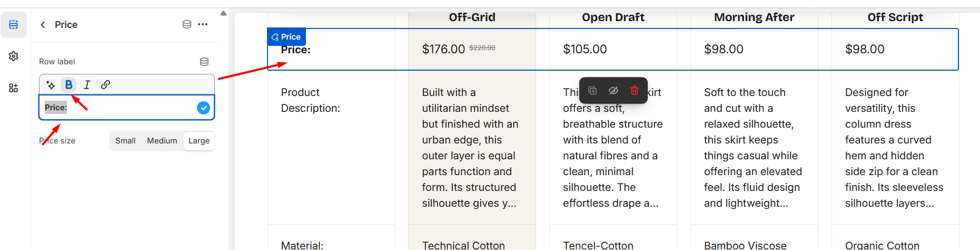Open the Sections panel in sidebar
This screenshot has width=980, height=250.
tap(14, 25)
